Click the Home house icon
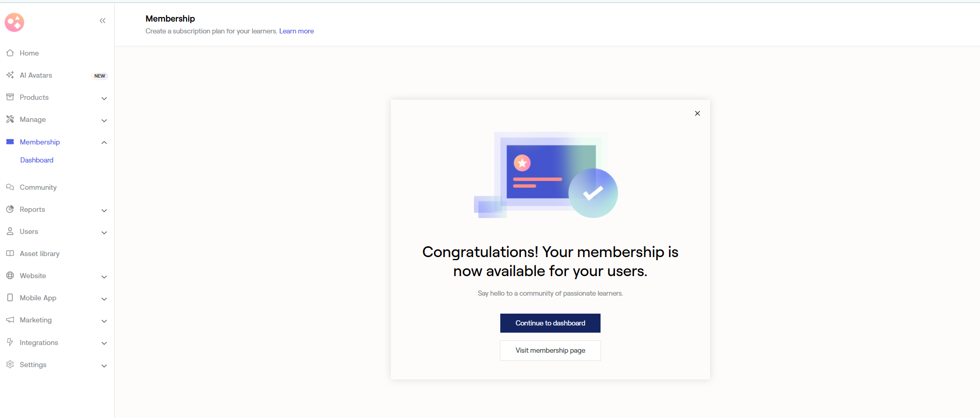Viewport: 980px width, 418px height. 10,53
